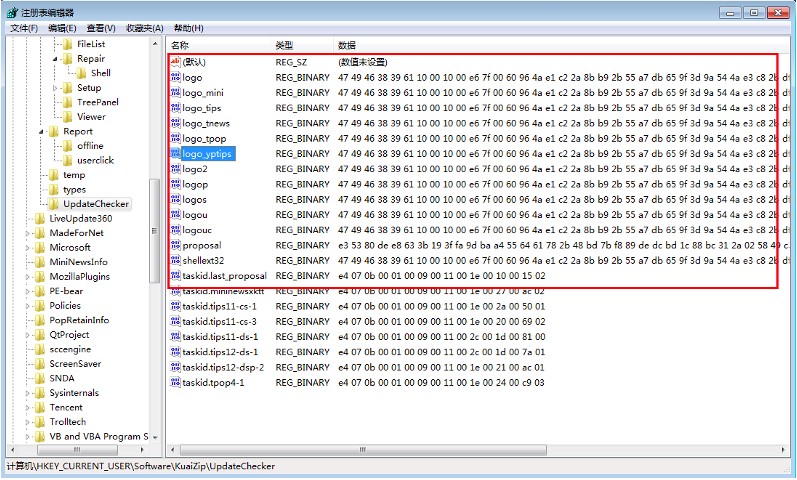Click the binary icon beside taskid.tips11-ds-1

(175, 337)
